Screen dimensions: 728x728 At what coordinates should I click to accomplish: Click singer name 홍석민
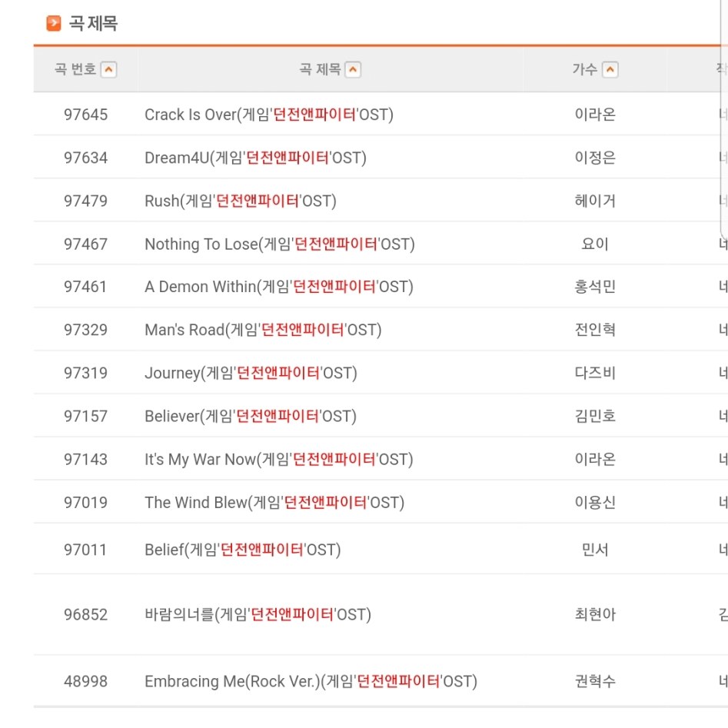pos(595,287)
